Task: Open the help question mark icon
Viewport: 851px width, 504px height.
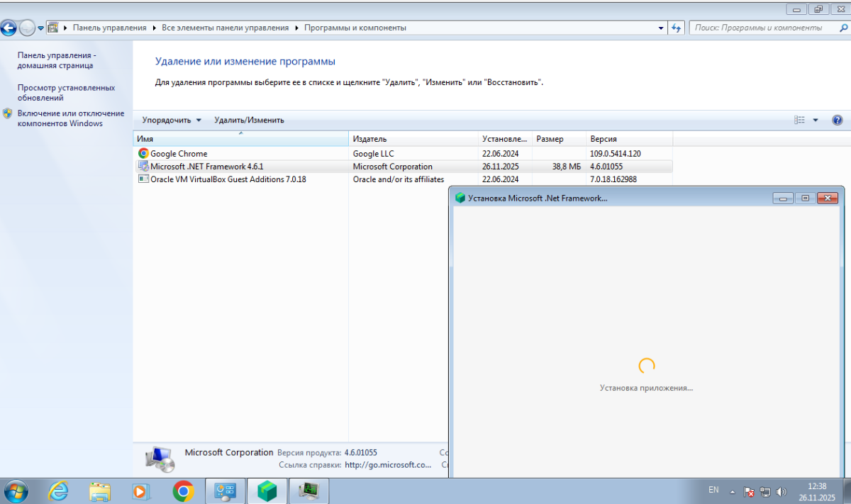Action: pos(837,120)
